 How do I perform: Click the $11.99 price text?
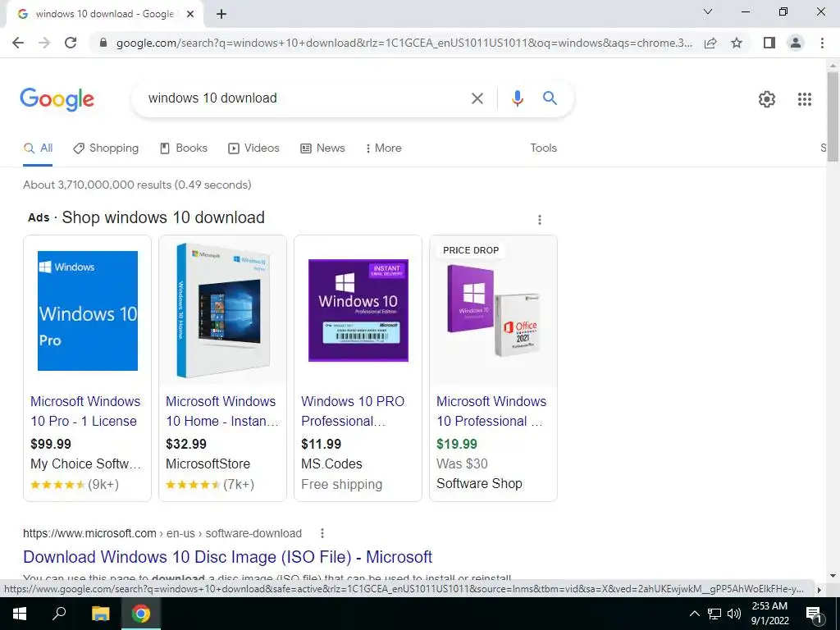pyautogui.click(x=321, y=444)
